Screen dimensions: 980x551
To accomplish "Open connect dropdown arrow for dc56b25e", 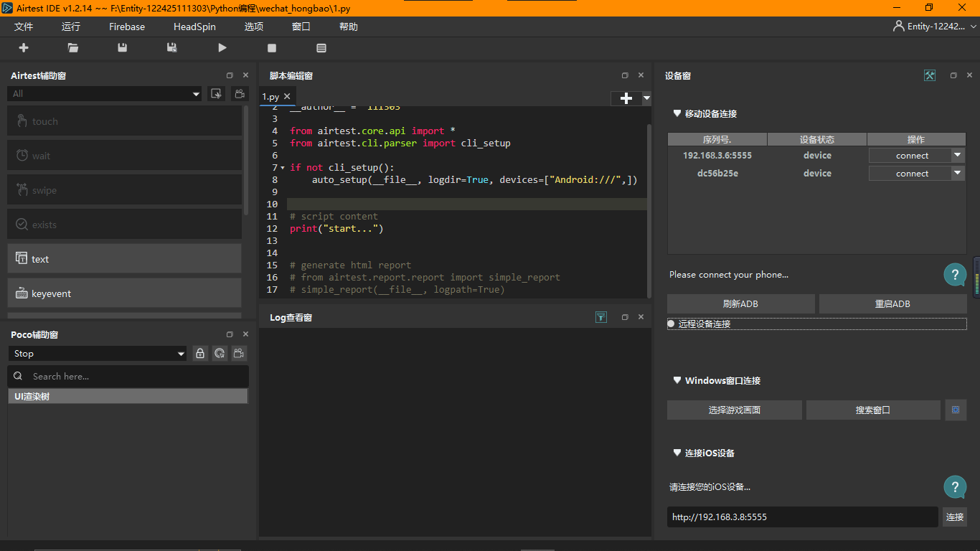I will point(958,173).
